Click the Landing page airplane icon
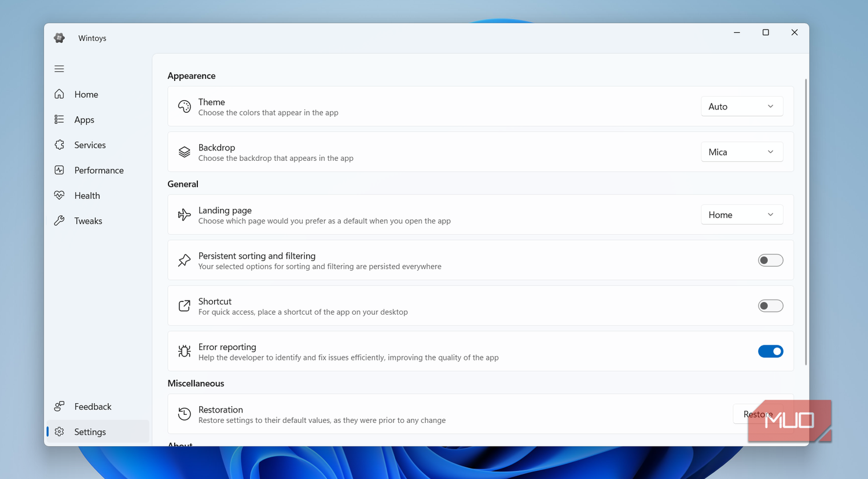Image resolution: width=868 pixels, height=479 pixels. tap(184, 215)
